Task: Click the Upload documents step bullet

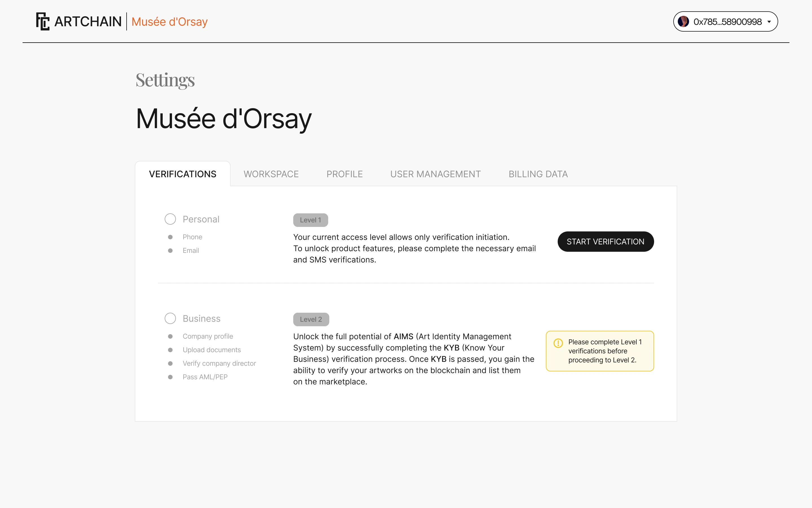Action: tap(170, 350)
